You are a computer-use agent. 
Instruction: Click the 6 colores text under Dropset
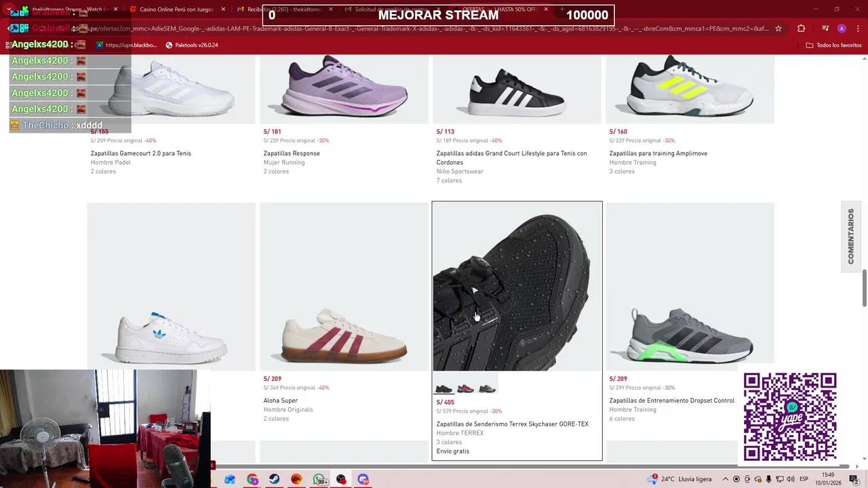[x=622, y=419]
